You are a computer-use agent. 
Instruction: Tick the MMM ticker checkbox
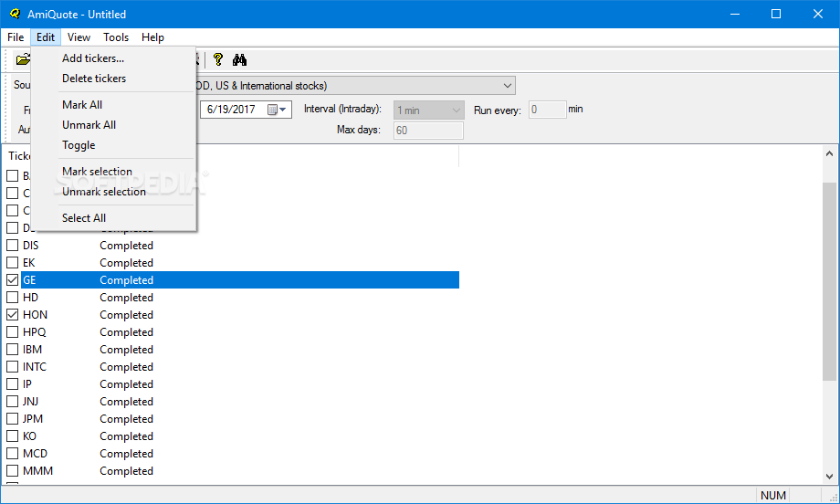(x=12, y=471)
